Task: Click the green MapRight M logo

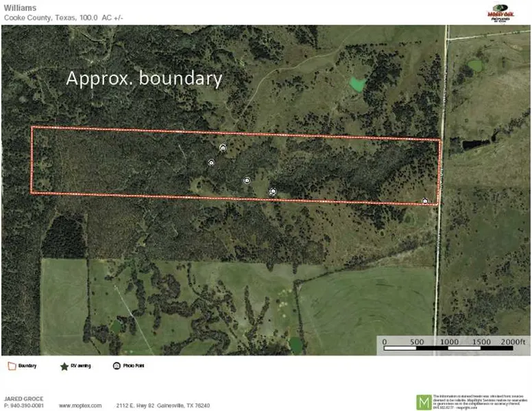Action: 424,402
